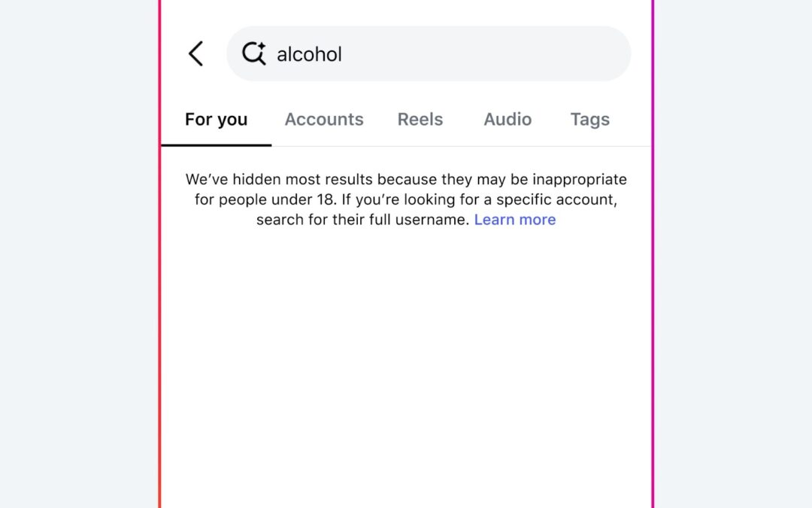Focus the search bar containing alcohol

(451, 54)
